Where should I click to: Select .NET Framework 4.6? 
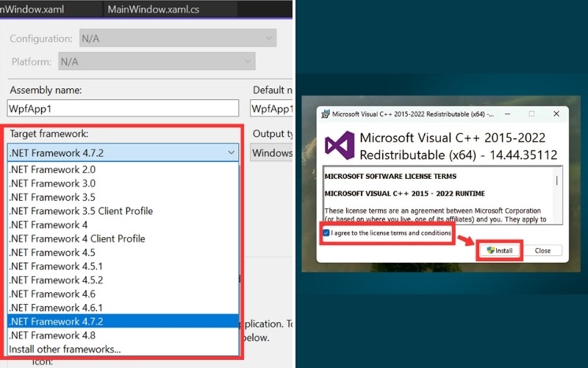pos(123,294)
